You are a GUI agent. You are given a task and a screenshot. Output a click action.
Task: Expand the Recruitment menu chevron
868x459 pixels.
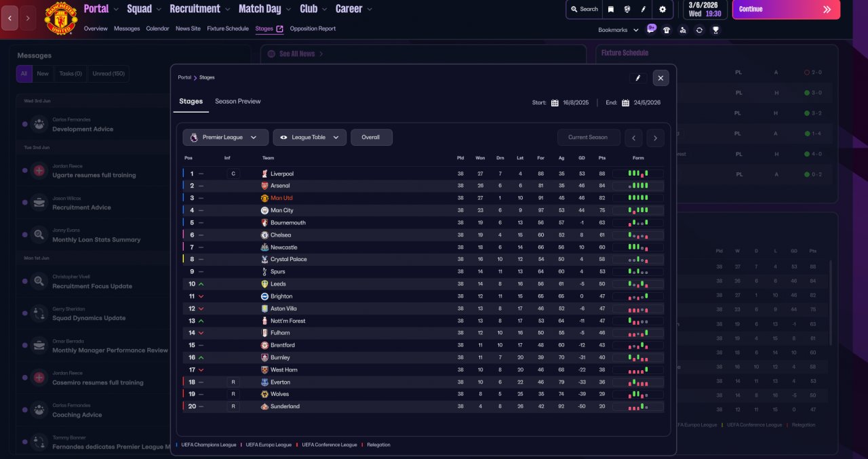point(227,9)
